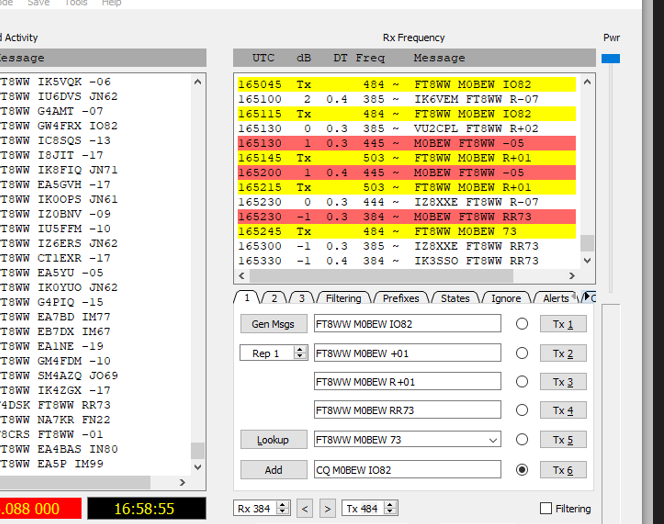
Task: Click the Tx 3 message field FT8WW M0BEW R+01
Action: point(407,381)
